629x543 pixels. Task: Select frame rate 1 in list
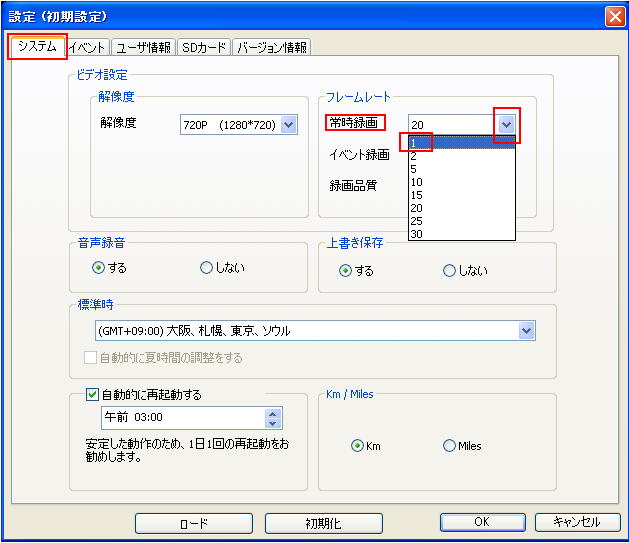tap(462, 143)
